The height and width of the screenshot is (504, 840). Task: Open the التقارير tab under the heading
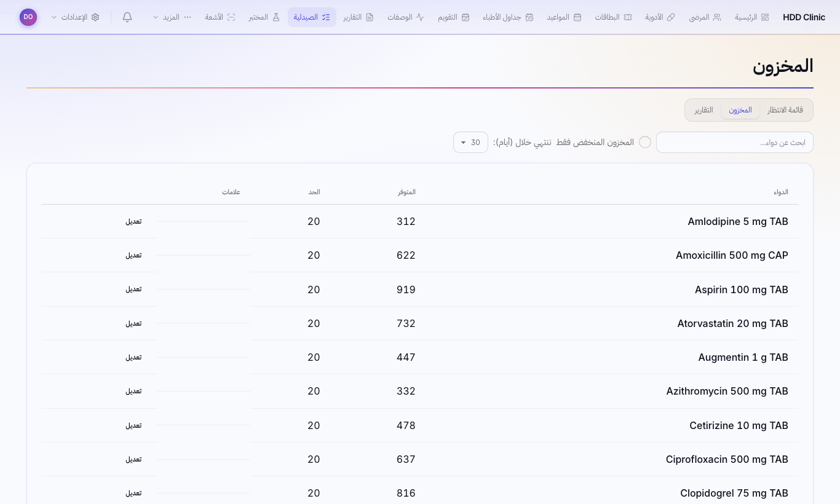pos(704,110)
